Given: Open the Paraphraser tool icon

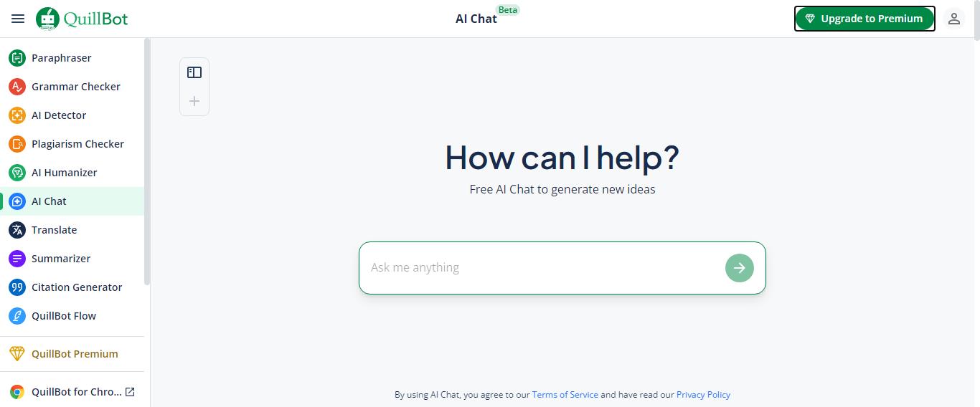Looking at the screenshot, I should 17,58.
